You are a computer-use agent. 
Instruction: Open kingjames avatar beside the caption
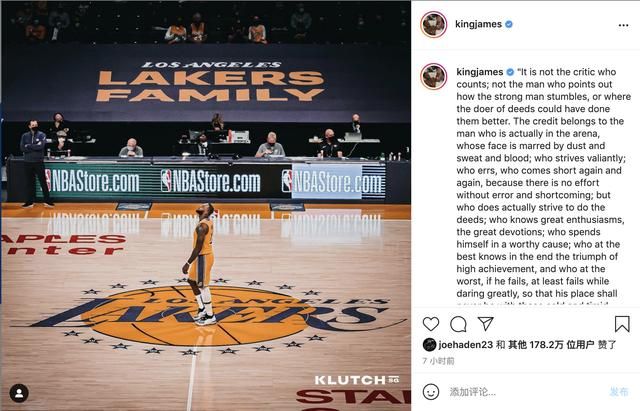[x=433, y=76]
